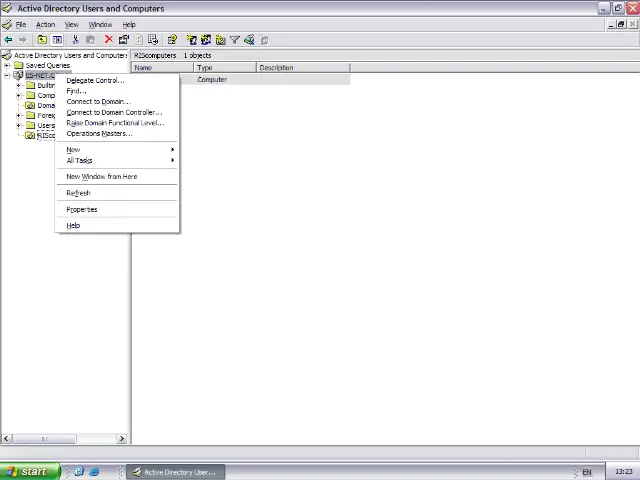The width and height of the screenshot is (640, 480).
Task: Minimize the inner MMC child window
Action: [611, 24]
